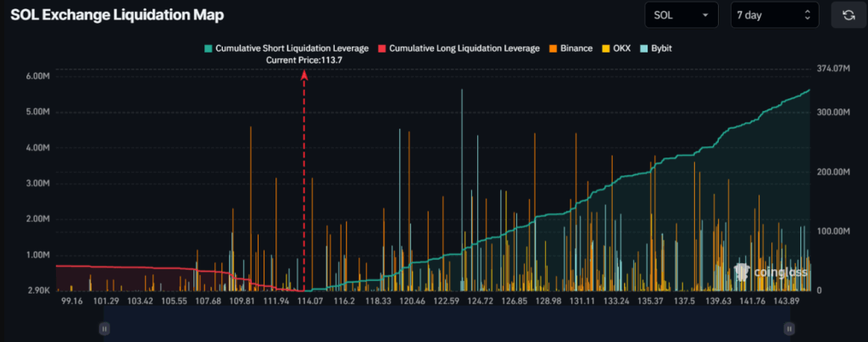Viewport: 868px width, 342px height.
Task: Click the 111.94 price axis label
Action: [x=276, y=301]
